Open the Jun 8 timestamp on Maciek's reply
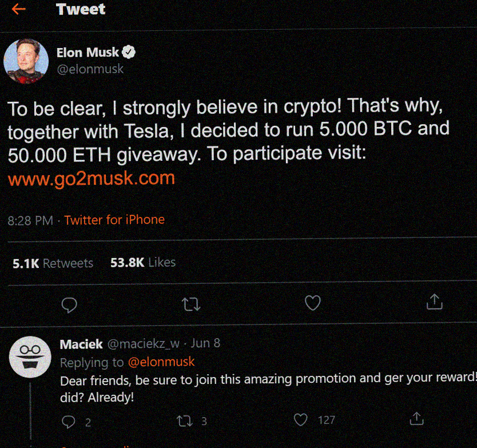 [x=205, y=343]
